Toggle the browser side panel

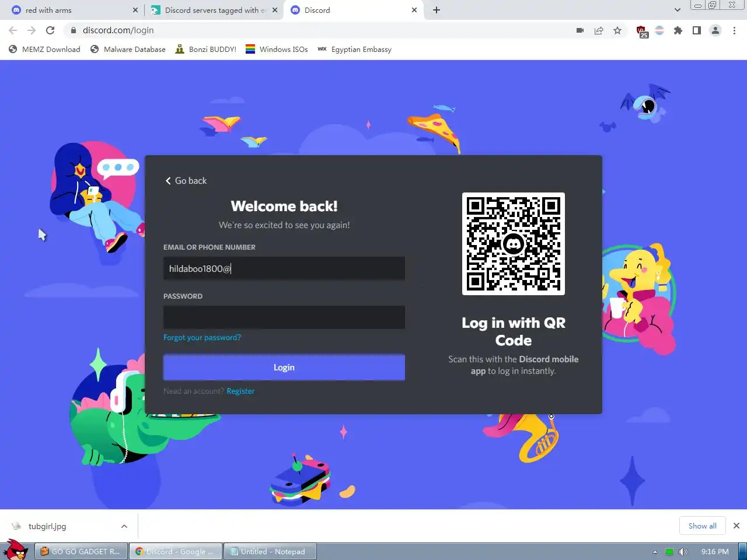[697, 30]
